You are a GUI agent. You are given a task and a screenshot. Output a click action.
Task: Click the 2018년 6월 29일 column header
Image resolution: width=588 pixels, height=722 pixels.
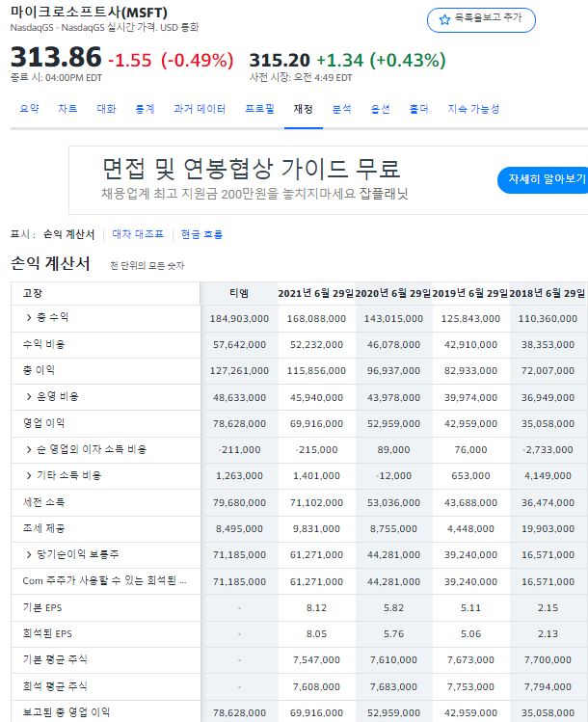pyautogui.click(x=548, y=293)
